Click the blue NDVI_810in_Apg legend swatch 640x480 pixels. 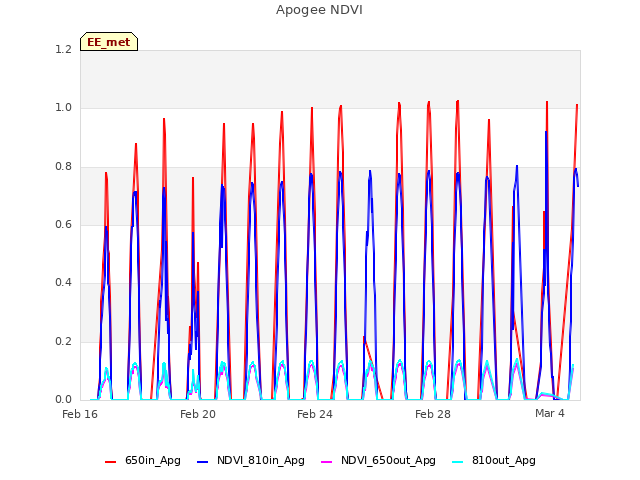tap(203, 462)
